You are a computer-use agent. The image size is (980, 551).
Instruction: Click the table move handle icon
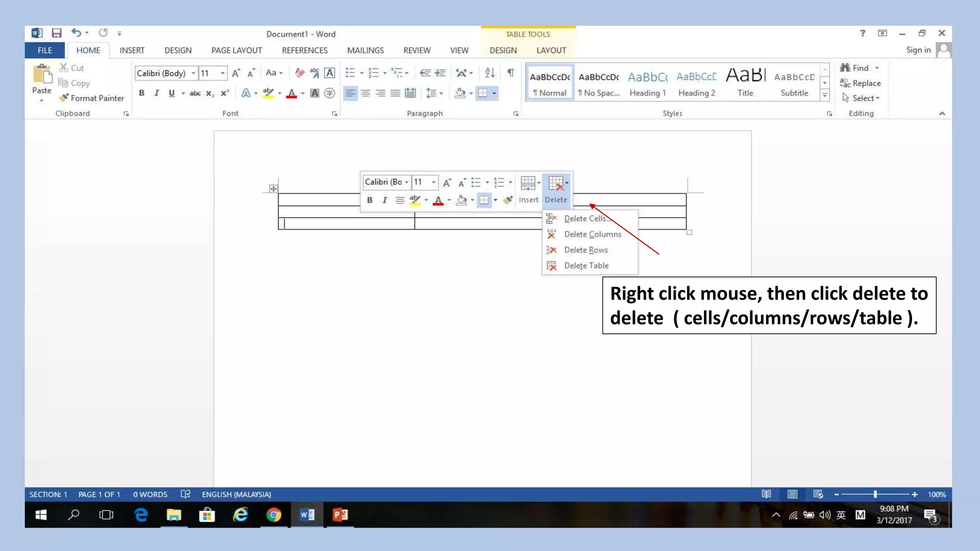pos(273,189)
